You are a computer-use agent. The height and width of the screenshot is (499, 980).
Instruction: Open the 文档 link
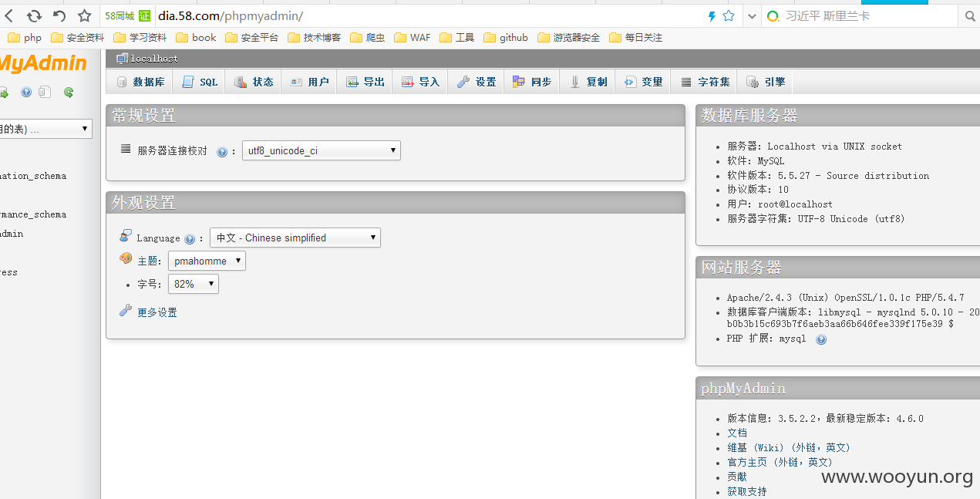pyautogui.click(x=737, y=433)
